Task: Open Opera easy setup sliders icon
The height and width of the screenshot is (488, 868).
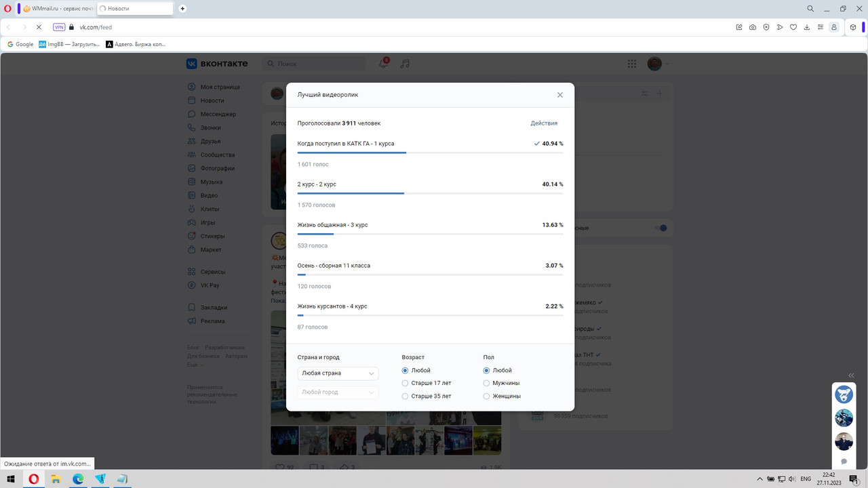Action: (x=821, y=27)
